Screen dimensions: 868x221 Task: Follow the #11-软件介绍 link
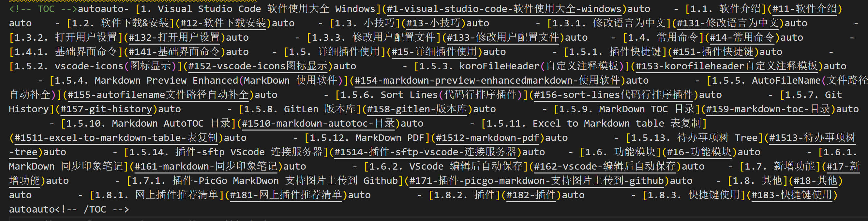pyautogui.click(x=804, y=9)
